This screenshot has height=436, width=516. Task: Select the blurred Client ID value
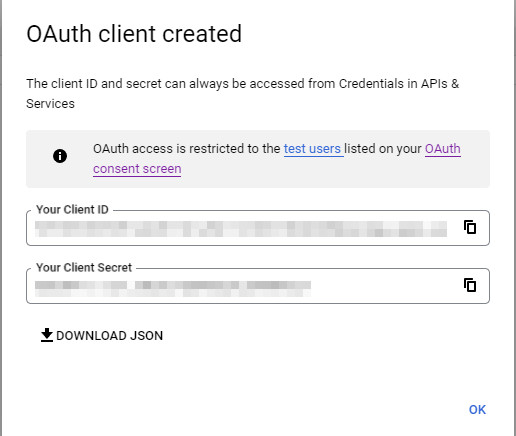click(x=241, y=229)
